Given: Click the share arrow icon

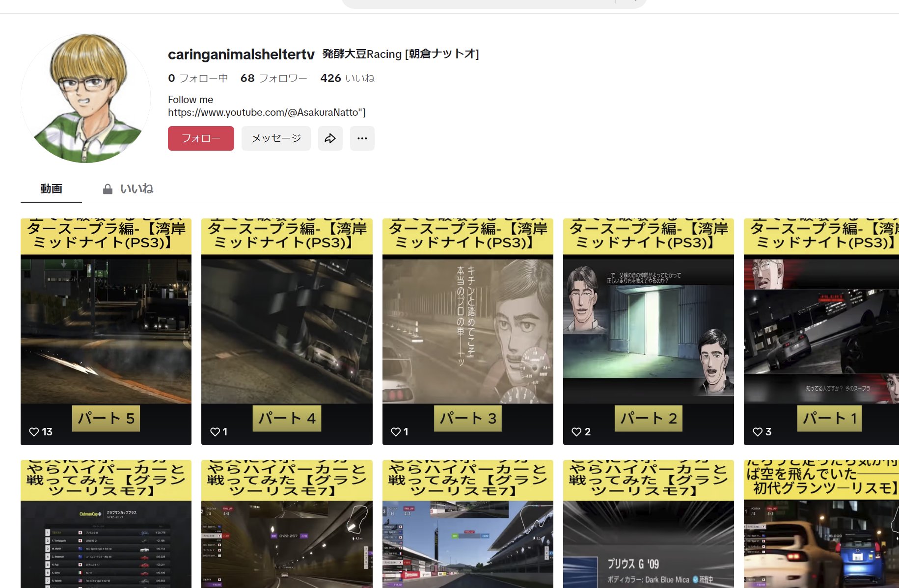Looking at the screenshot, I should click(x=330, y=138).
